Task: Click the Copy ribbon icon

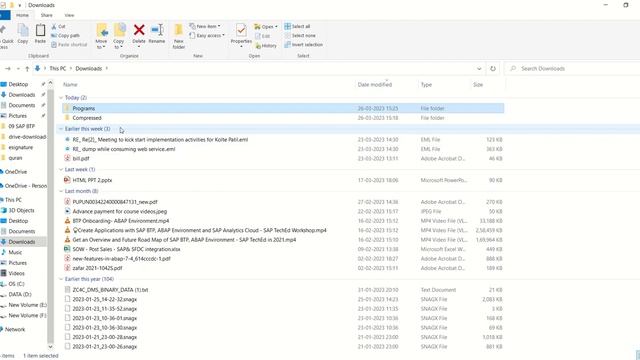Action: (23, 34)
